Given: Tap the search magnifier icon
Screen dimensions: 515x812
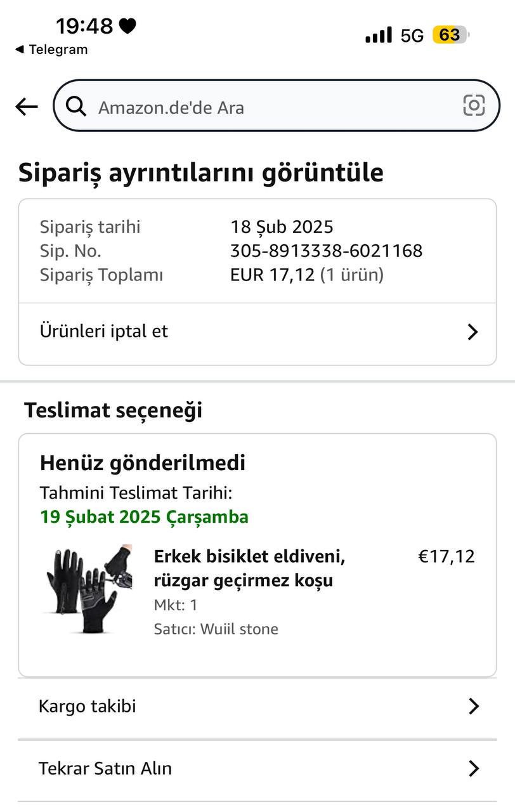Looking at the screenshot, I should point(76,107).
